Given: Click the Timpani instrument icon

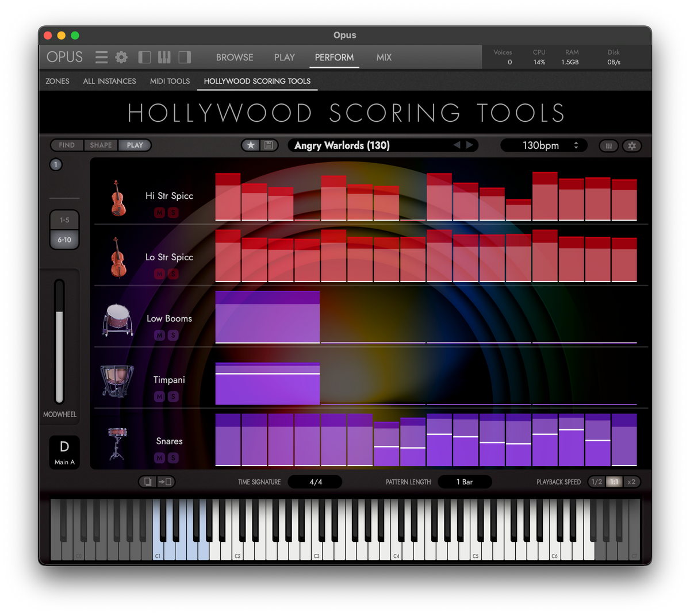Looking at the screenshot, I should (117, 381).
